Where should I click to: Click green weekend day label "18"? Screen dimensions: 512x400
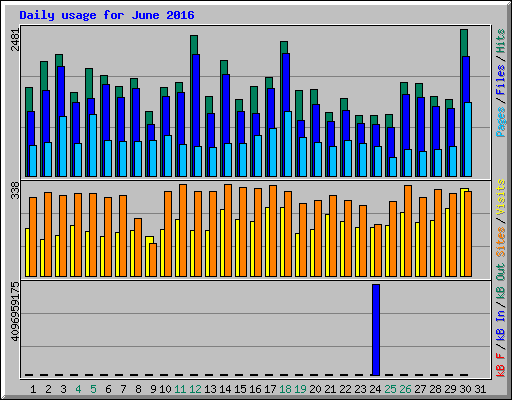pos(285,389)
